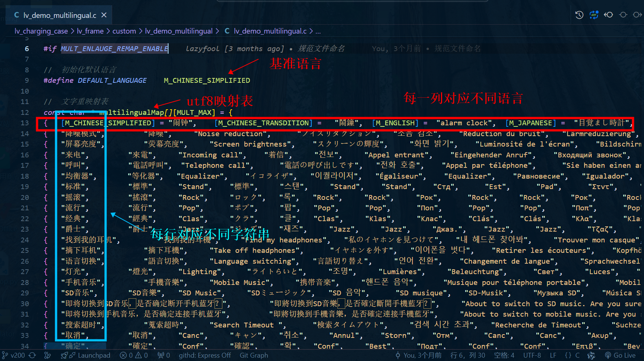Image resolution: width=644 pixels, height=361 pixels.
Task: Open file history clock icon in editor toolbar
Action: point(579,15)
